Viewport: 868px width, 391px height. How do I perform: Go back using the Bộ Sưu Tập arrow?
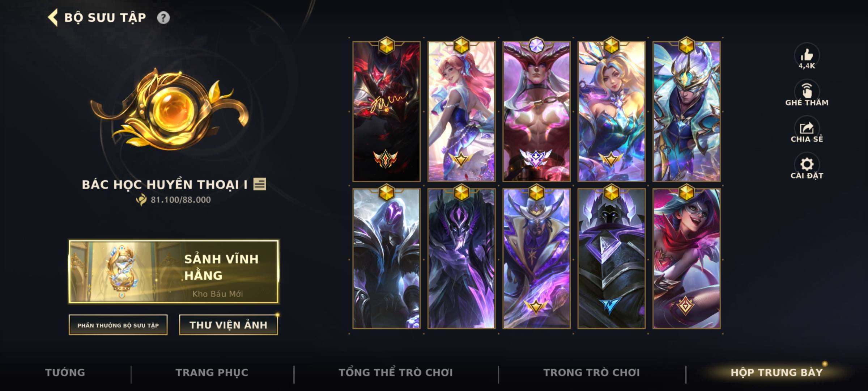[53, 17]
